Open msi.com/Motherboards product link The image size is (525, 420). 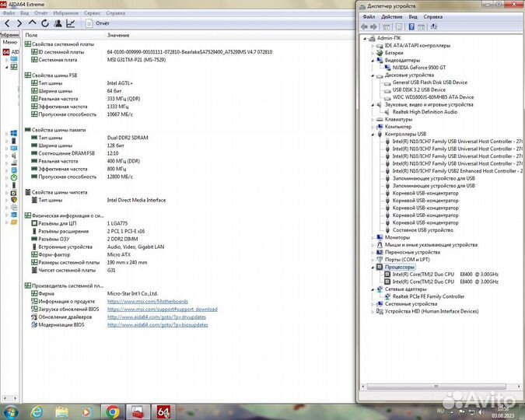(147, 302)
